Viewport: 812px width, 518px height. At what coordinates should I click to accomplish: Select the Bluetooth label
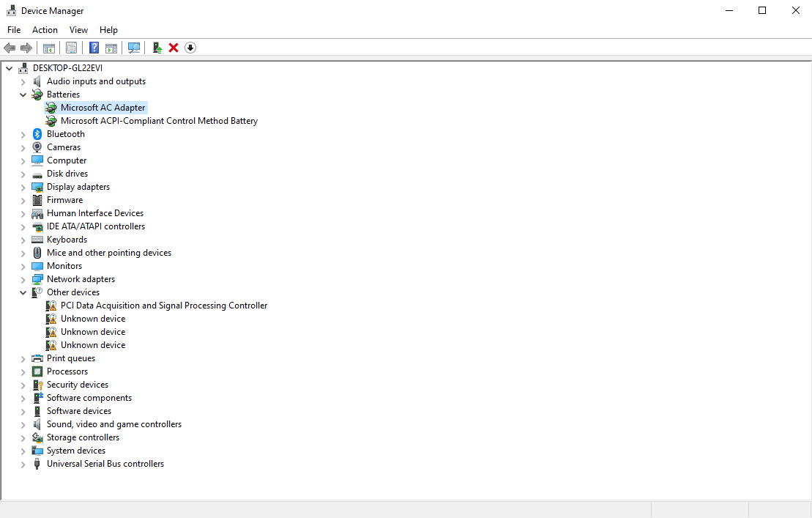tap(66, 134)
